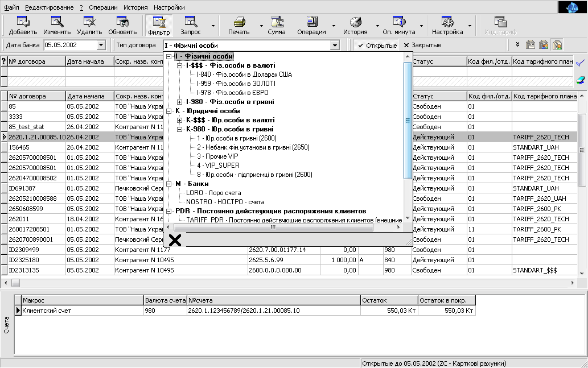588x368 pixels.
Task: Open the История menu in menu bar
Action: click(x=135, y=7)
